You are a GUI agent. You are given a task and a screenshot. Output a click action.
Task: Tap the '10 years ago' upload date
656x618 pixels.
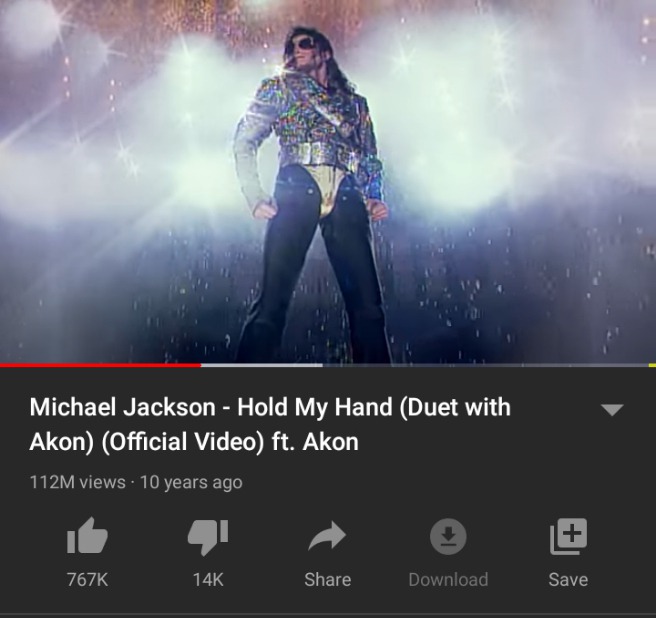pyautogui.click(x=191, y=482)
